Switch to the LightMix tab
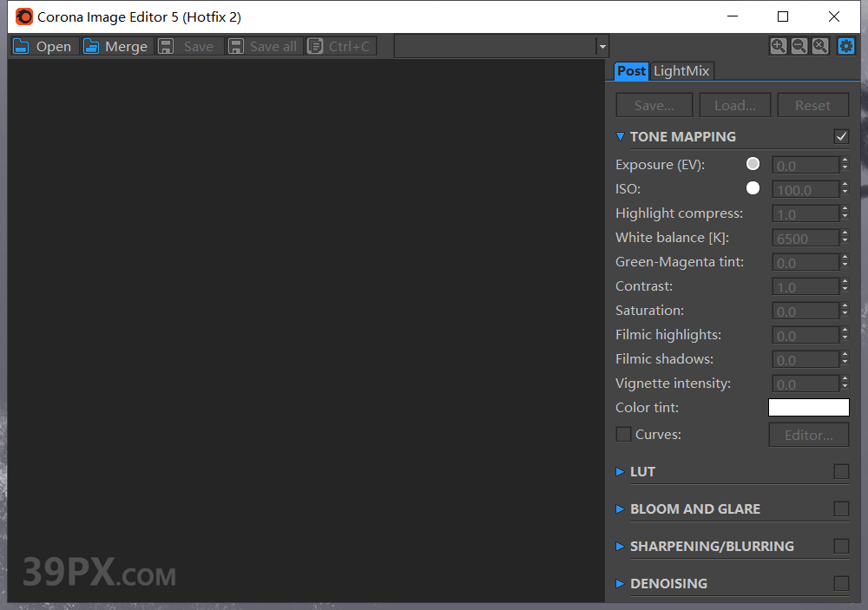Viewport: 868px width, 610px height. pyautogui.click(x=681, y=71)
